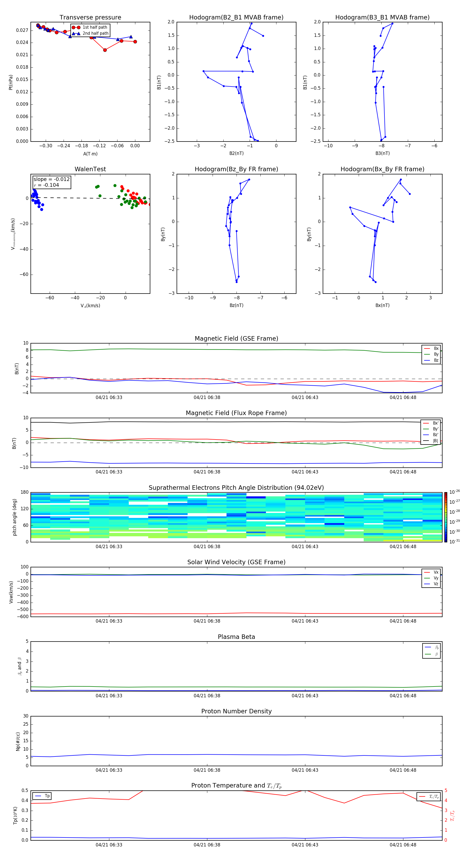Click the 'Hodogram(Bx_By FR frame)' title
Viewport: 473px width, 868px height.
(382, 169)
